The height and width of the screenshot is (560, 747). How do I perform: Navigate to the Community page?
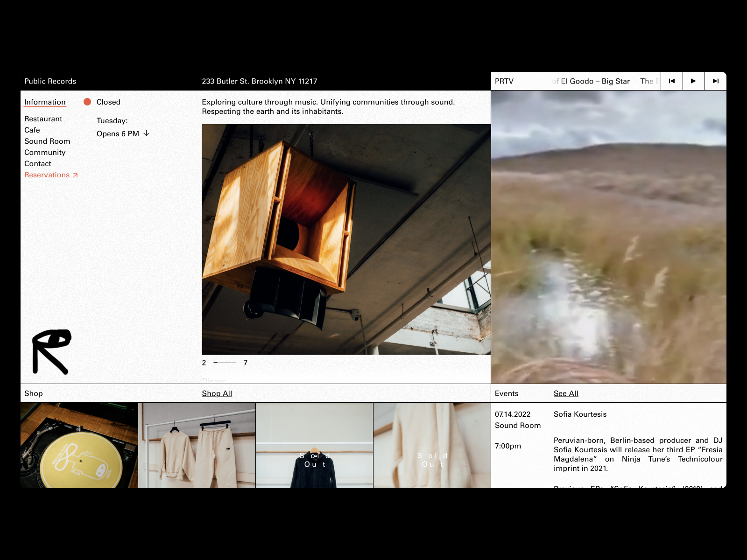[x=45, y=152]
